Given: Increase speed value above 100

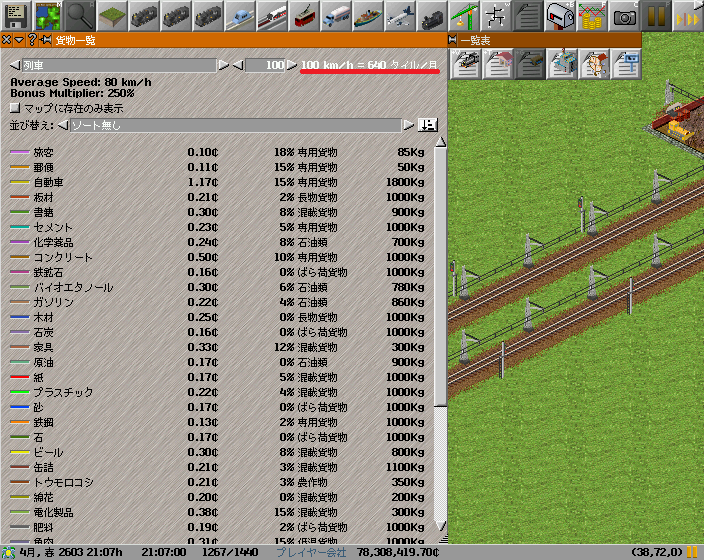Looking at the screenshot, I should (292, 65).
